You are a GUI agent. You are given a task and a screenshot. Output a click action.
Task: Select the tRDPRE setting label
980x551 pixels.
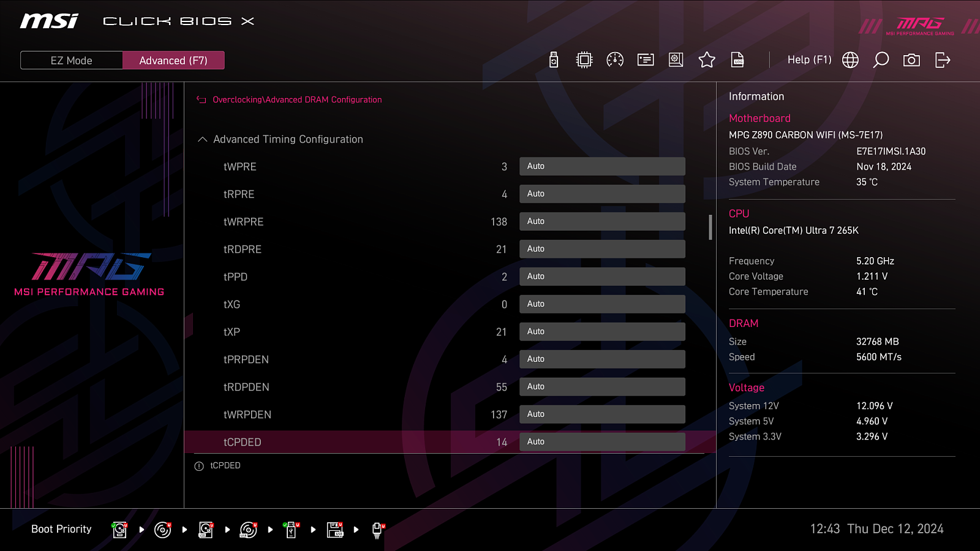pyautogui.click(x=243, y=249)
